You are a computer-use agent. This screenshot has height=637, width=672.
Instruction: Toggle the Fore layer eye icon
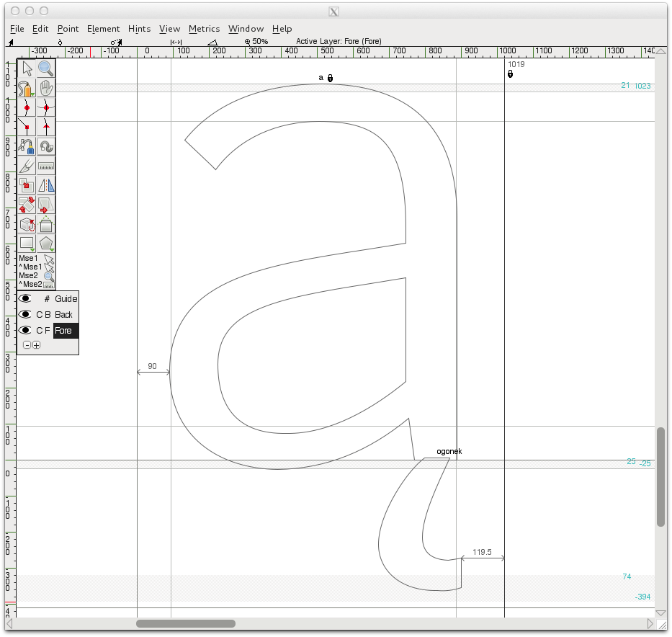(26, 330)
